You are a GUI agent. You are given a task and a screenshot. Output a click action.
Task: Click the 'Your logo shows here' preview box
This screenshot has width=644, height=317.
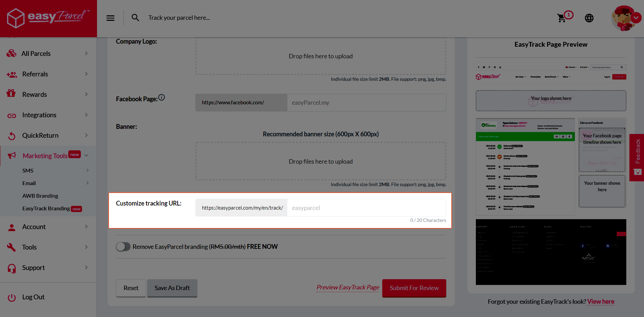click(551, 101)
